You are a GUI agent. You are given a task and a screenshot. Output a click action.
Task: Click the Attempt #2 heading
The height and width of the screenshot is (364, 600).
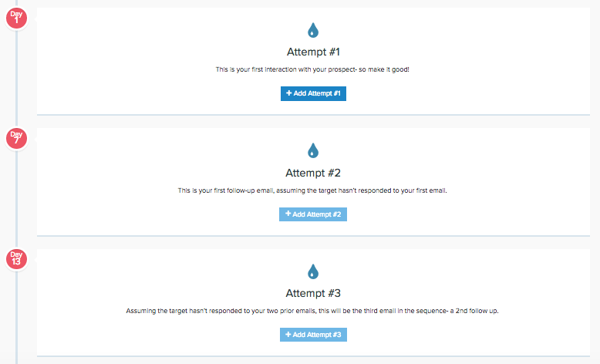(313, 173)
